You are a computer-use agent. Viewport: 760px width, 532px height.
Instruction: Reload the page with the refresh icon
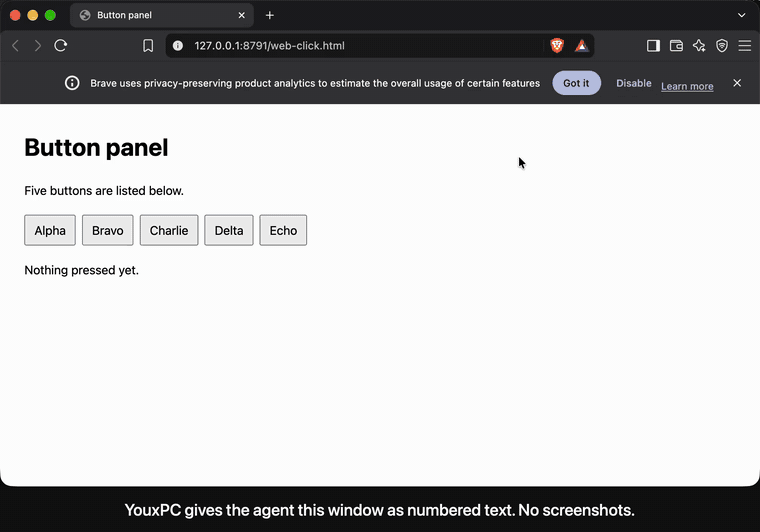(x=61, y=46)
